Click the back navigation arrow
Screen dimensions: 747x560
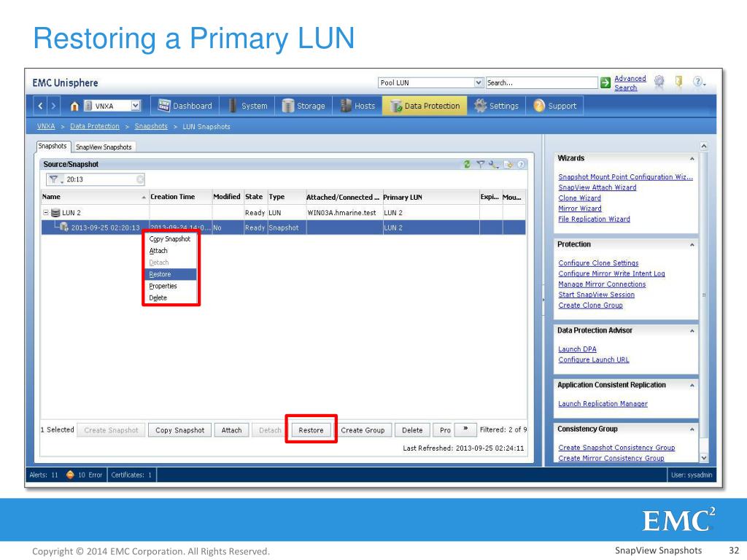click(41, 106)
